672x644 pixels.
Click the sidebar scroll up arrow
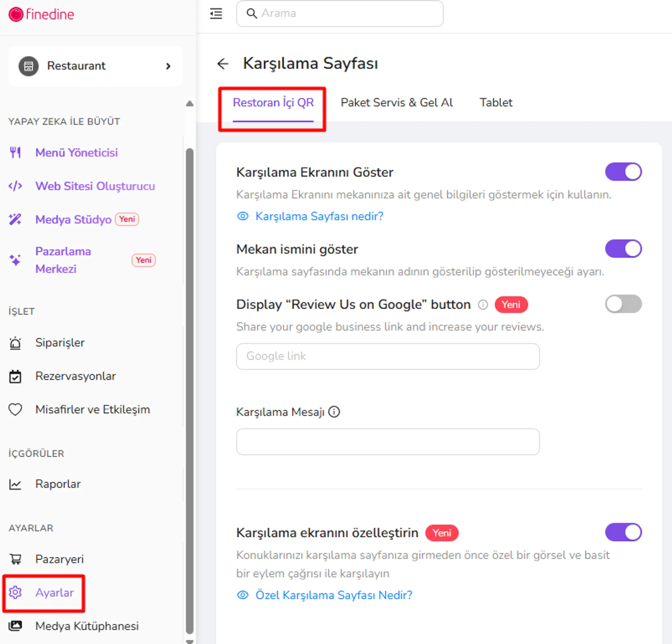(190, 104)
